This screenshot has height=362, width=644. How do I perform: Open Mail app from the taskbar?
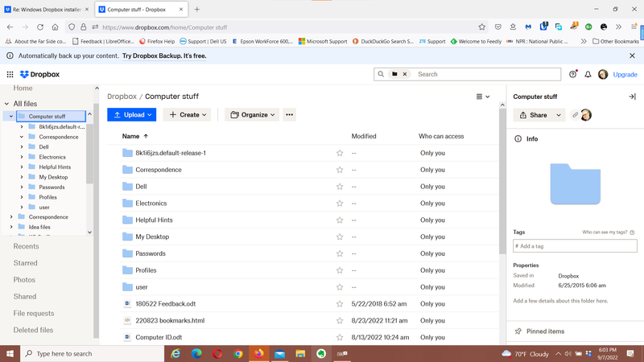(279, 353)
